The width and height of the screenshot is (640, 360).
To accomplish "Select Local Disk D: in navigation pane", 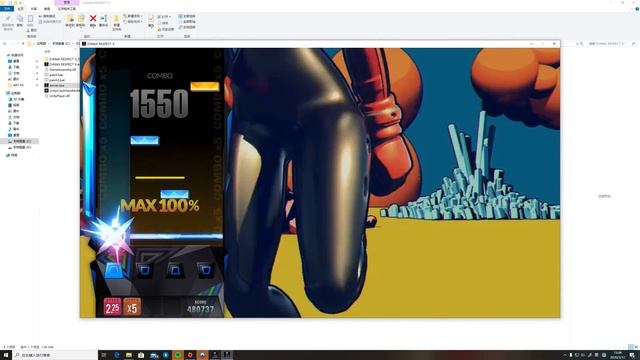I will coord(21,147).
